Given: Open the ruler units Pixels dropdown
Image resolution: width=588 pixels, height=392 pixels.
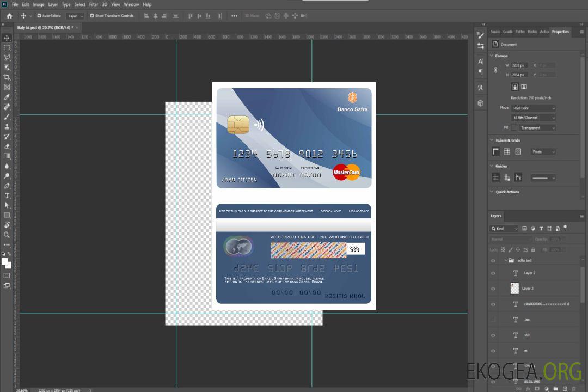Looking at the screenshot, I should [x=543, y=151].
